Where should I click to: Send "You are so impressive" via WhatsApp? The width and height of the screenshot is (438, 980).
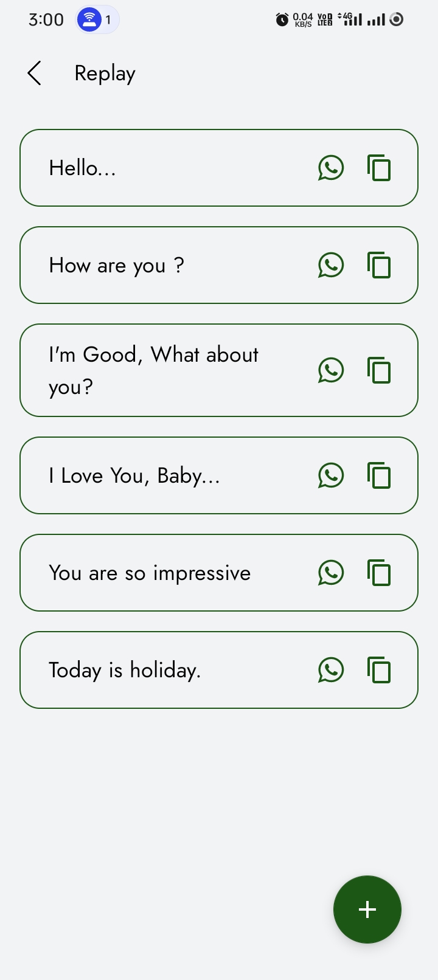click(331, 573)
